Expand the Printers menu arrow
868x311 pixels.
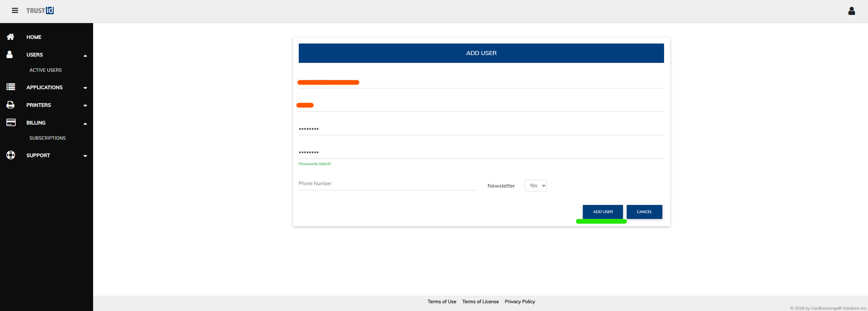85,106
